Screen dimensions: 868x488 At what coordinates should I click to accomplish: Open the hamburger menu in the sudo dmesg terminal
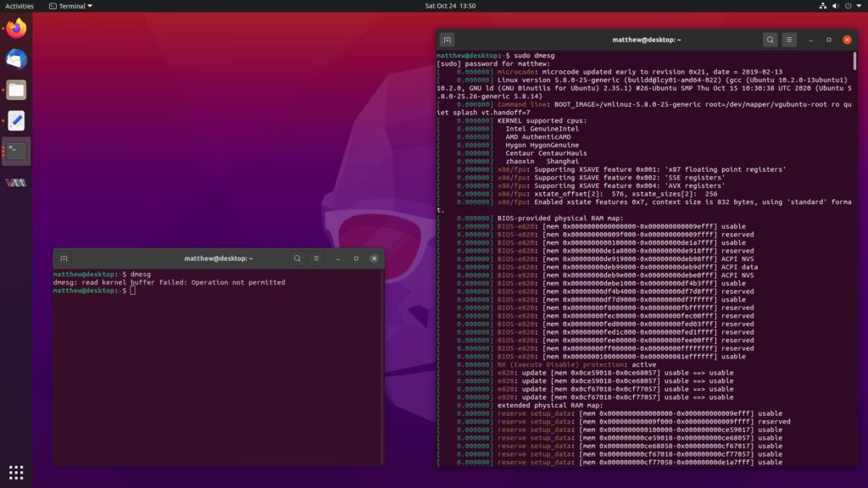[789, 40]
